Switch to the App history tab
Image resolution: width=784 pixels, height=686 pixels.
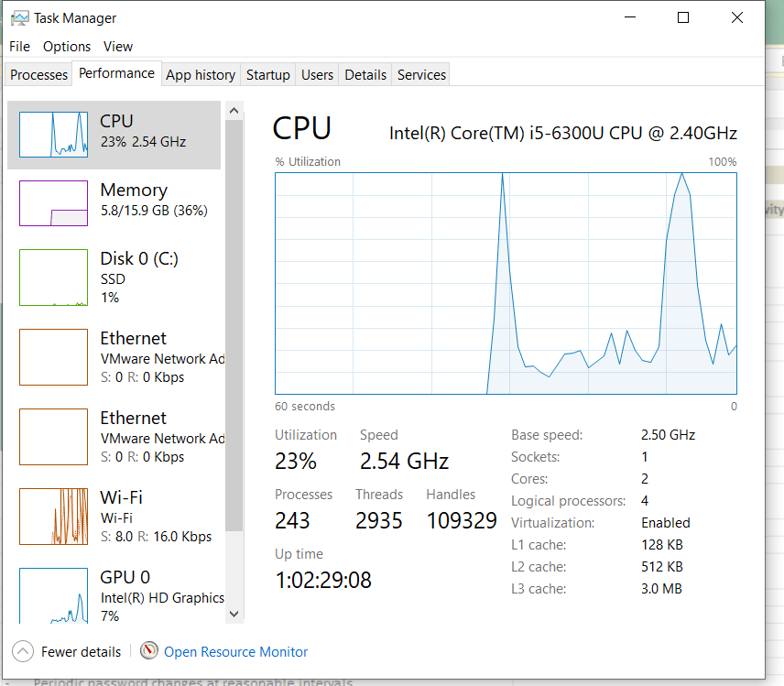pos(201,75)
